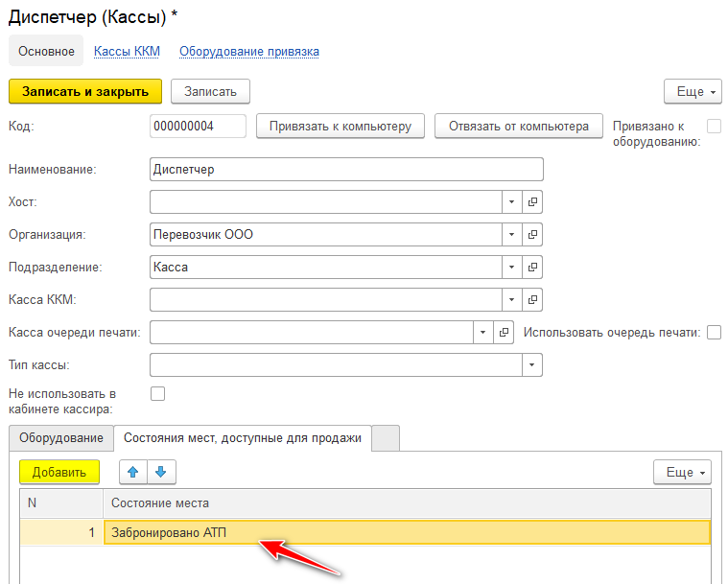Open the Хост field's linked record icon

[533, 202]
